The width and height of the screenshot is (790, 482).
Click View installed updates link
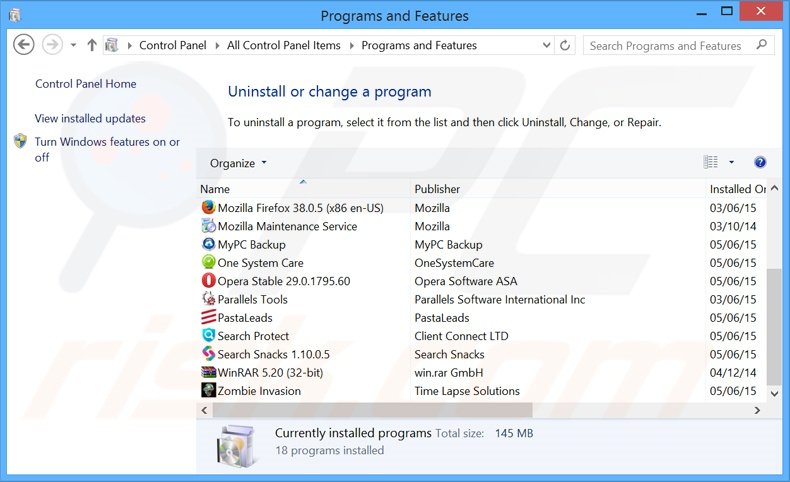[x=90, y=118]
